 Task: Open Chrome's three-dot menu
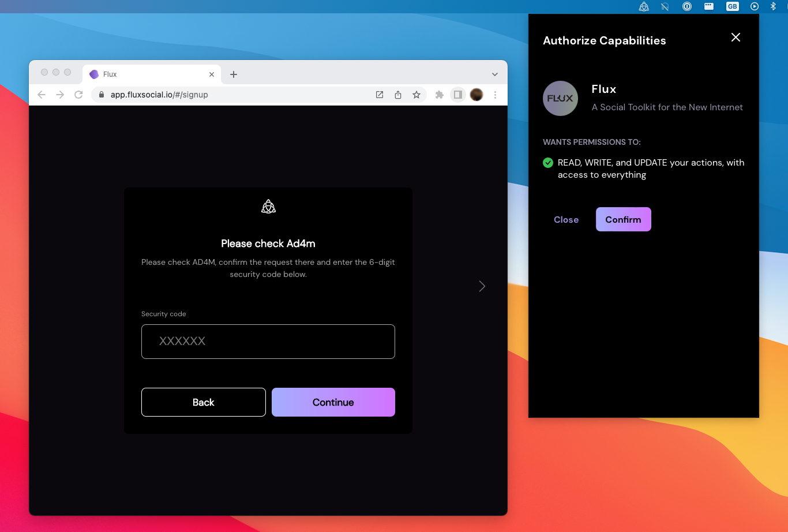(495, 95)
